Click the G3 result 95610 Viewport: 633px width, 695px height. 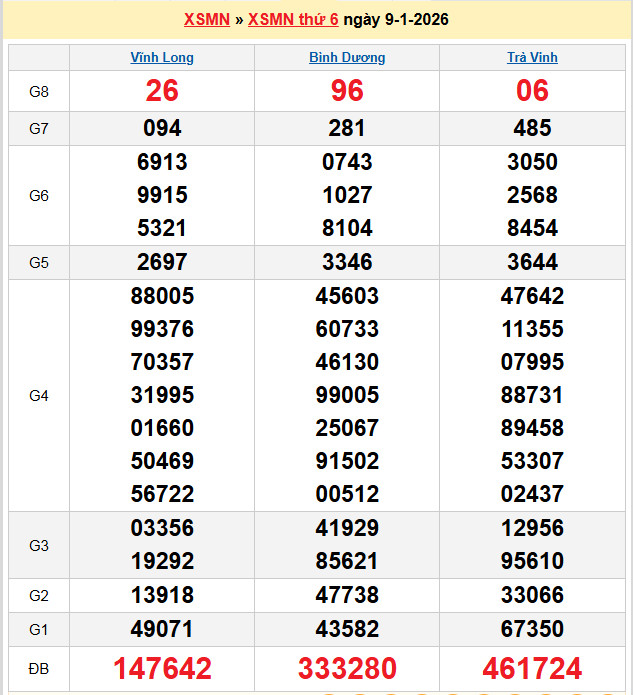[x=532, y=561]
